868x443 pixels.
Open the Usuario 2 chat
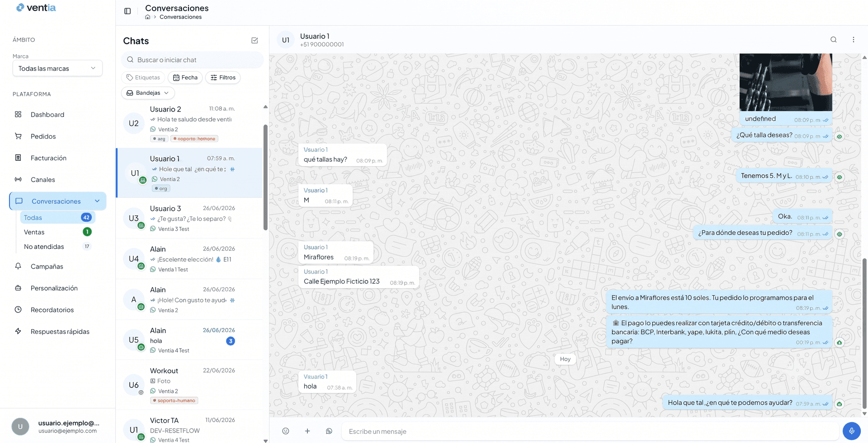[x=190, y=123]
